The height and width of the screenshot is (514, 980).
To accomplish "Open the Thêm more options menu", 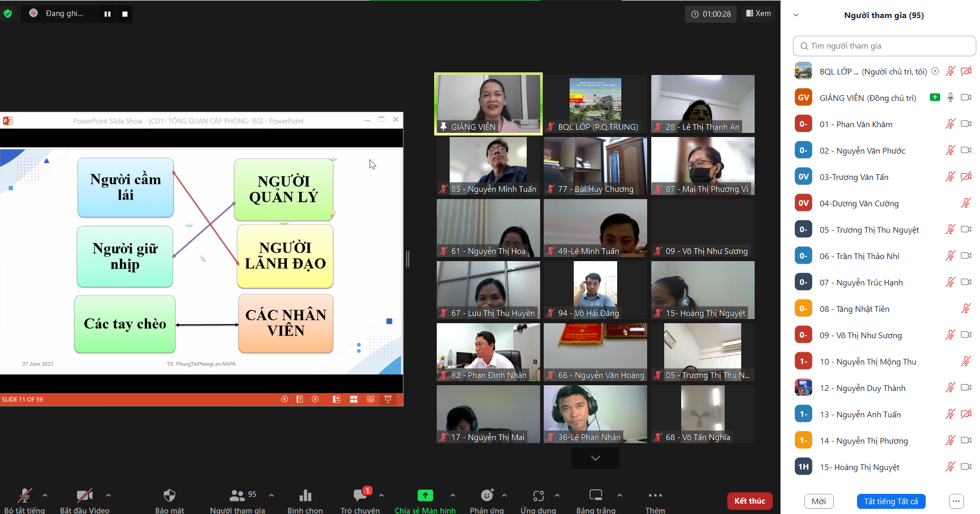I will pos(655,496).
